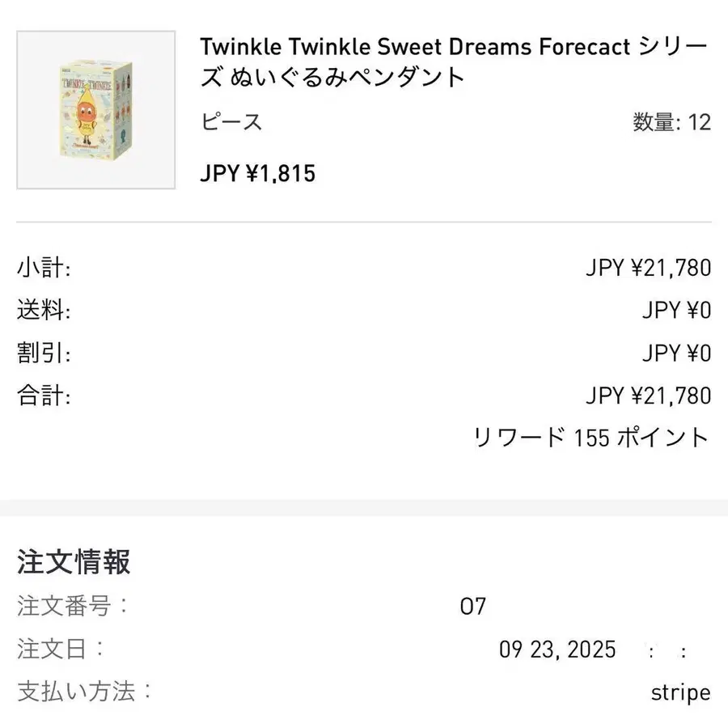Screen dimensions: 728x728
Task: Click the 割引 discount label
Action: [x=44, y=353]
